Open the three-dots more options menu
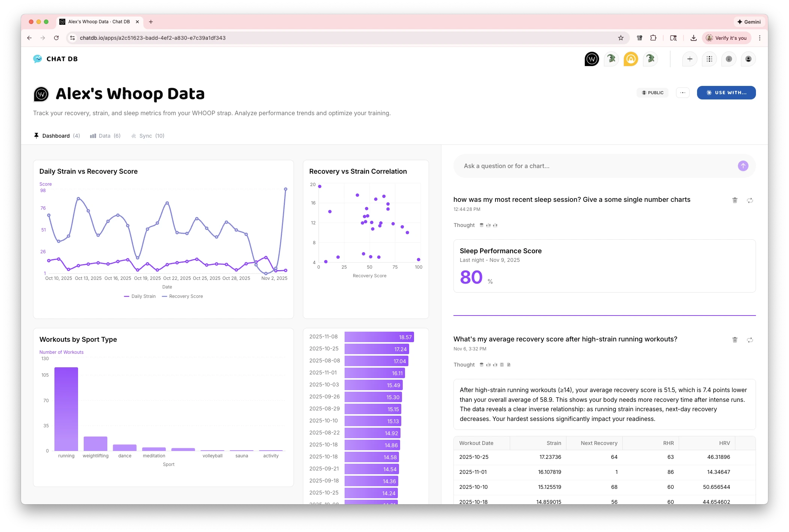789x532 pixels. [x=682, y=93]
